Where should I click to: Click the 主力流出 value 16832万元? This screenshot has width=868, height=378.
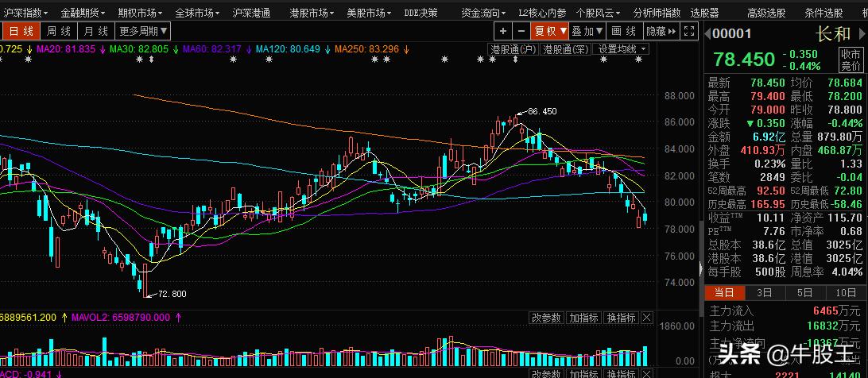[x=833, y=326]
